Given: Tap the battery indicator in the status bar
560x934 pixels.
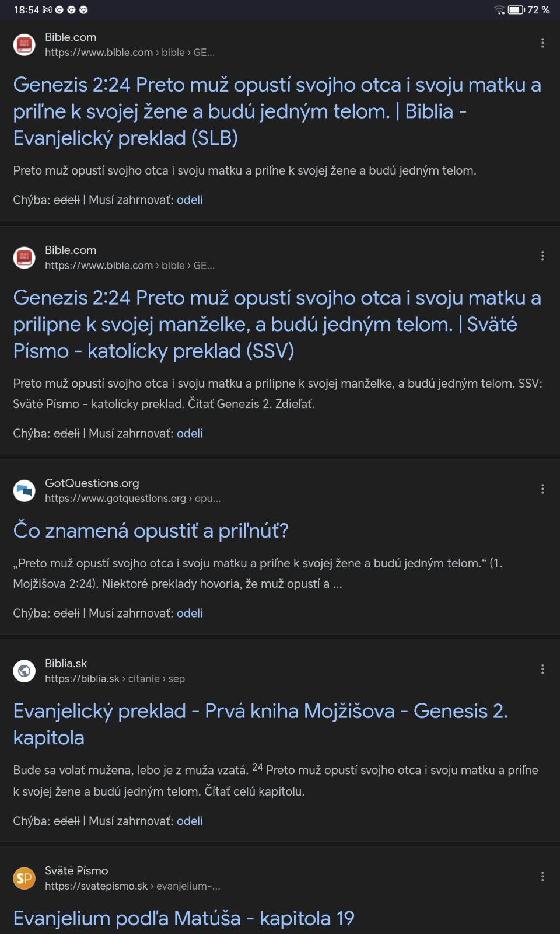Looking at the screenshot, I should [516, 10].
